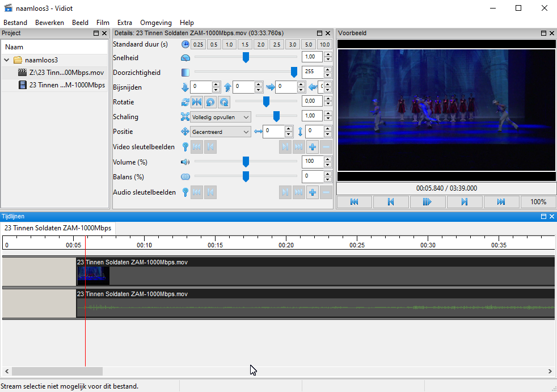Click the video clip thumbnail in the timeline
Screen dimensions: 557x392
pos(94,275)
